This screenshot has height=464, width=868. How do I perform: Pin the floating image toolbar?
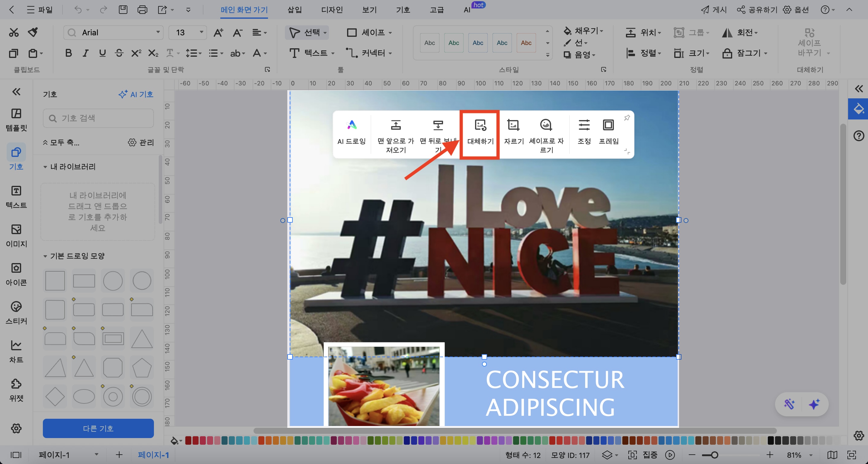627,118
